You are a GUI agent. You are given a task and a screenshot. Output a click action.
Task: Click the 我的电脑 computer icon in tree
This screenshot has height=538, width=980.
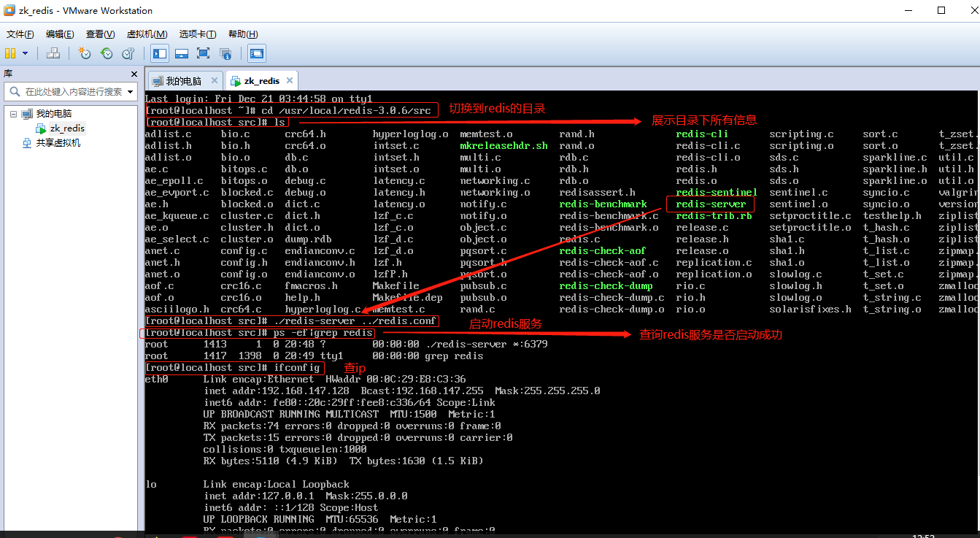(x=27, y=114)
